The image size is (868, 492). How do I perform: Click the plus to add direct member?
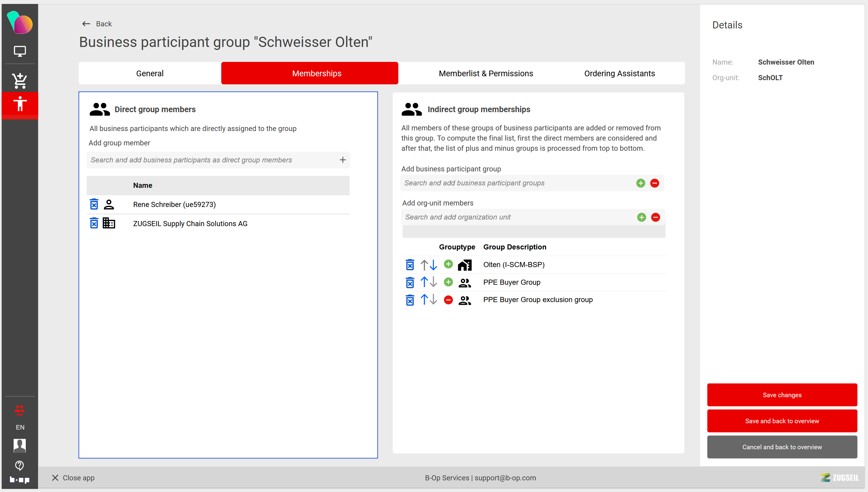tap(342, 160)
